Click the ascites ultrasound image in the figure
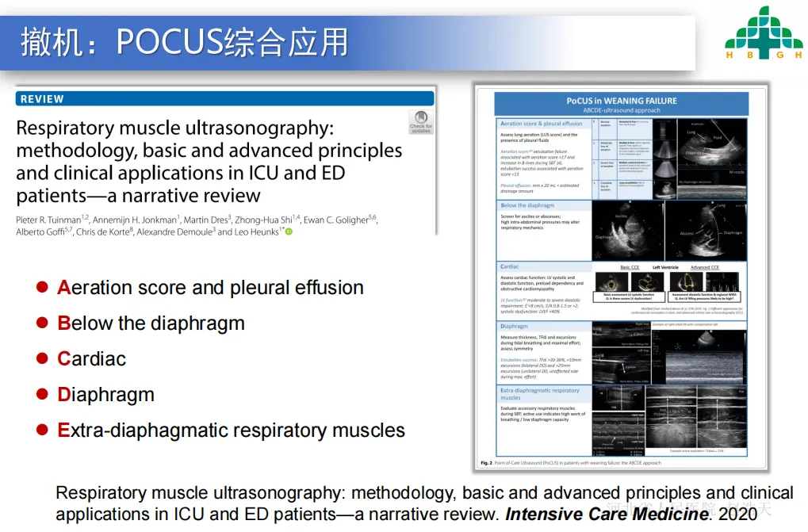This screenshot has width=808, height=532. click(x=628, y=231)
